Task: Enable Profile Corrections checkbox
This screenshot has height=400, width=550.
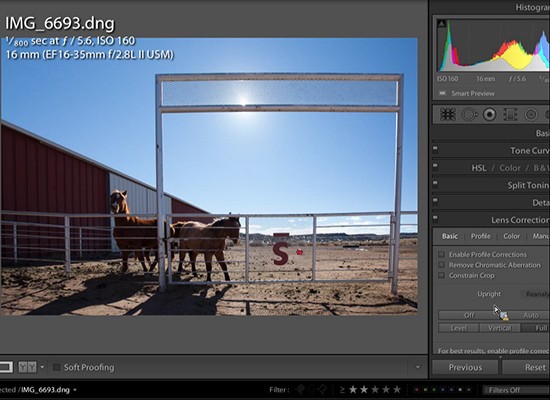Action: point(441,254)
